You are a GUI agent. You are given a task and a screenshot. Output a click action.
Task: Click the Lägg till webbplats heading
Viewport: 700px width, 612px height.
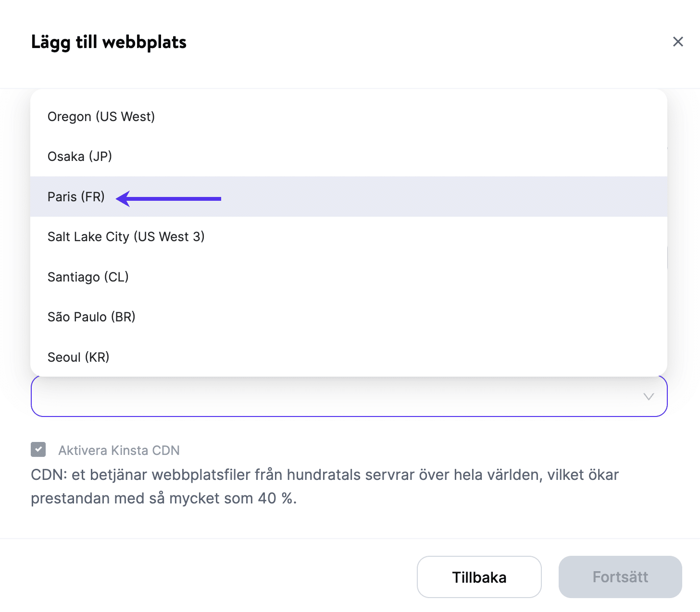(x=109, y=42)
